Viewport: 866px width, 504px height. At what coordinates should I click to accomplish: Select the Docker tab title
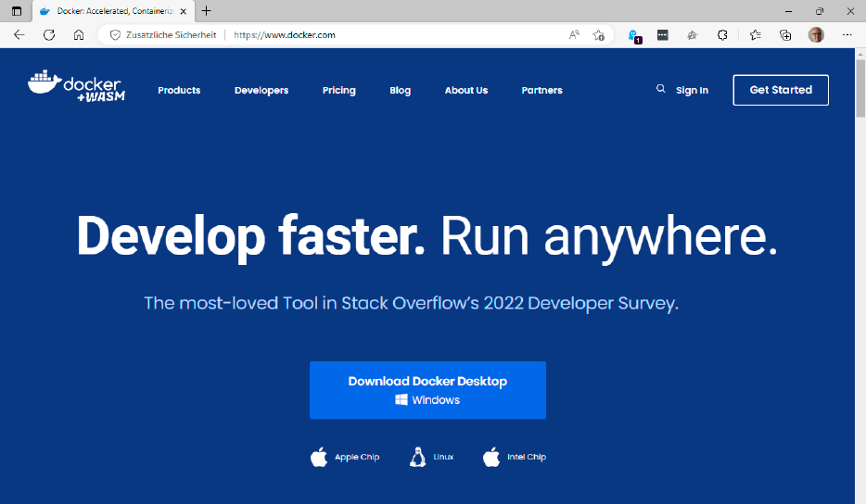tap(115, 11)
